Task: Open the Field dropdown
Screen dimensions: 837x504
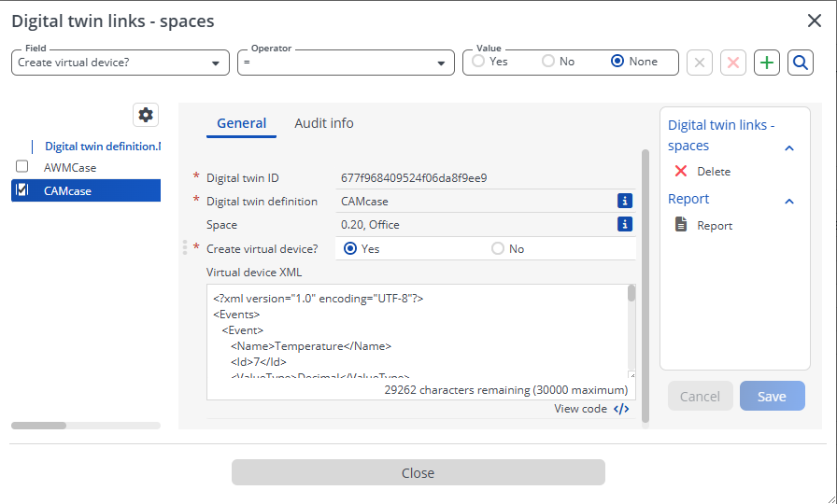Action: (x=121, y=63)
